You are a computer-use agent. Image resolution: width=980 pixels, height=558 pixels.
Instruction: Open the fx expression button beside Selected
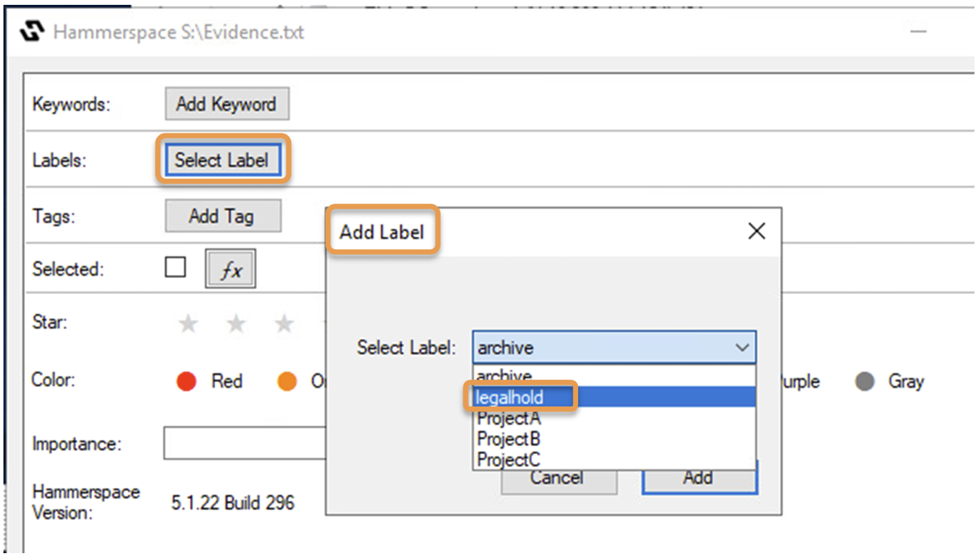click(231, 268)
